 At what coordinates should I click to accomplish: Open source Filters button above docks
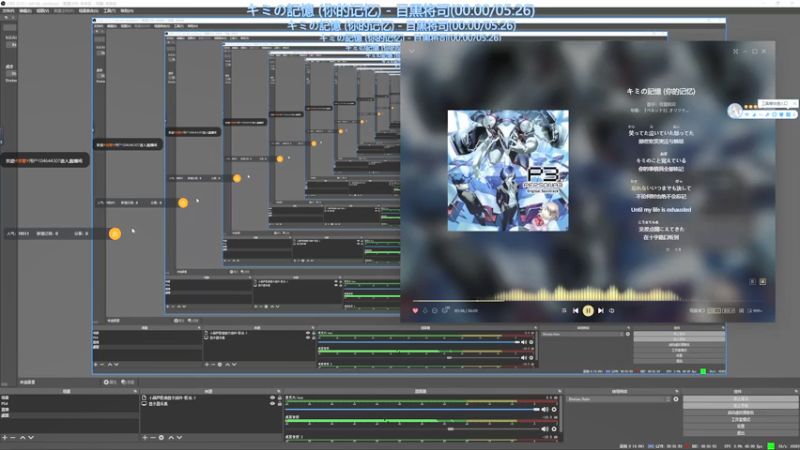tap(128, 382)
